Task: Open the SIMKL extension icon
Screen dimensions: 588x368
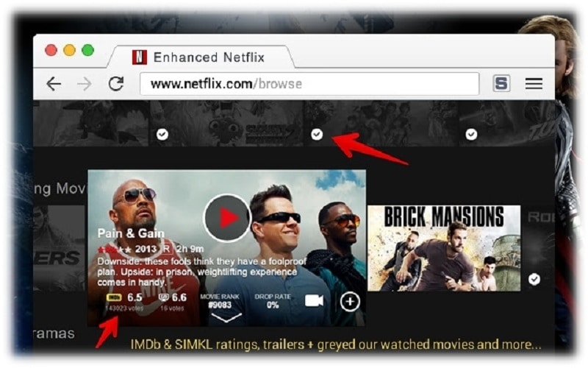Action: click(x=501, y=83)
